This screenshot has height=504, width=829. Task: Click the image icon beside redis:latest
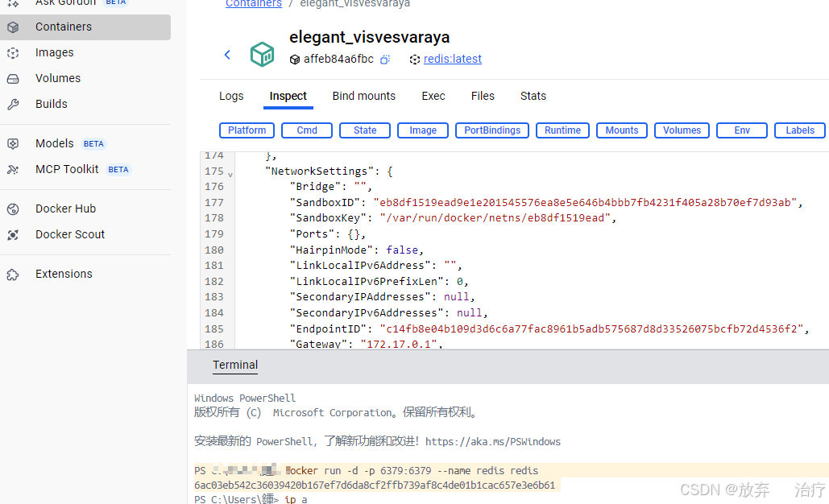point(414,60)
